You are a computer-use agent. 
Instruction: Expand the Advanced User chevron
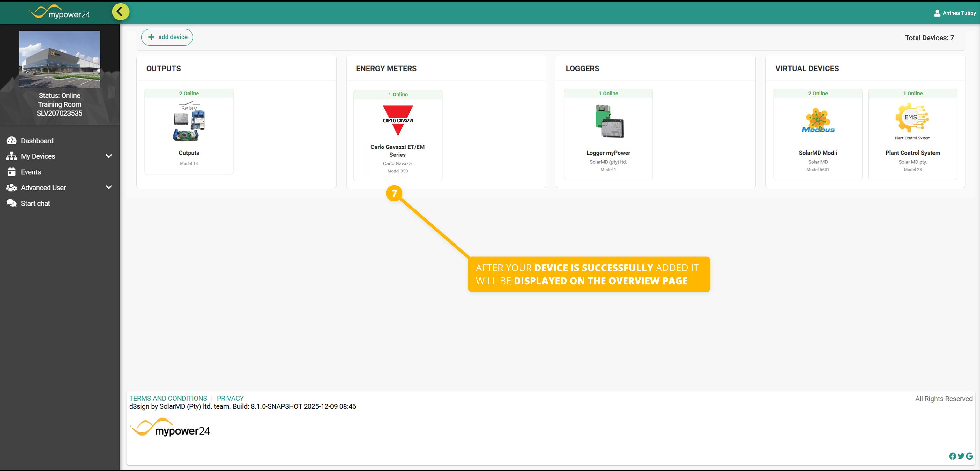point(108,187)
